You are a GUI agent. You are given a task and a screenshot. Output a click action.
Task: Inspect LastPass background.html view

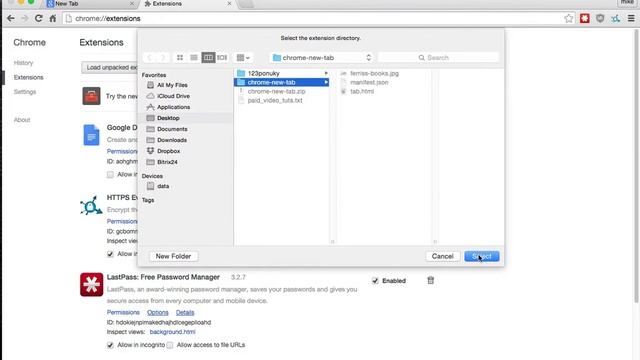tap(173, 332)
